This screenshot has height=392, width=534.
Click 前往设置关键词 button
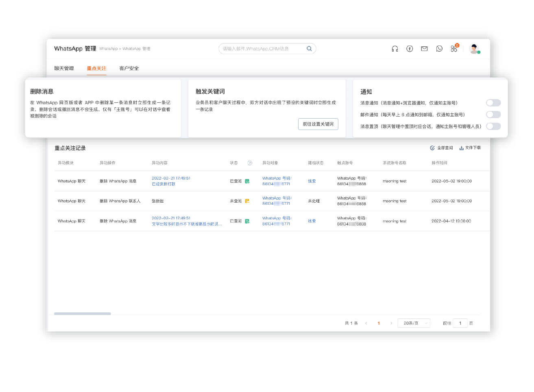click(318, 124)
